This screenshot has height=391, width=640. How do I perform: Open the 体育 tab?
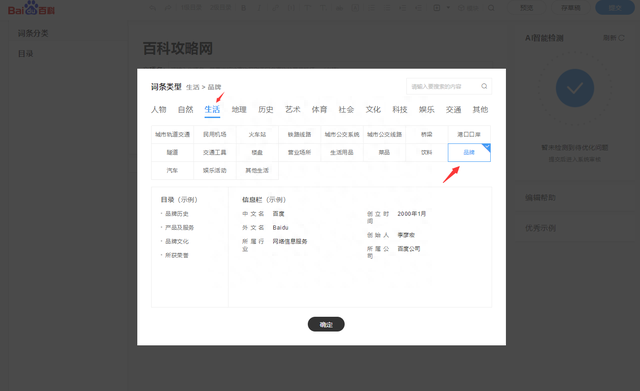click(320, 109)
